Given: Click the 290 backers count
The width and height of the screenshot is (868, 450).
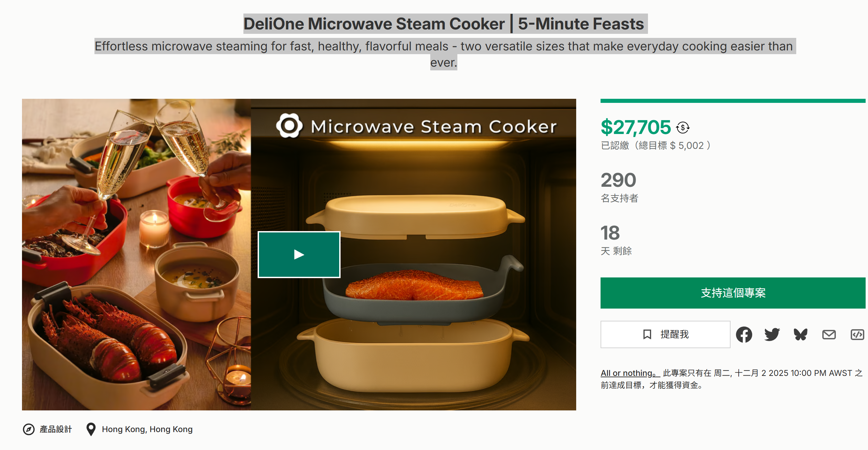Looking at the screenshot, I should tap(618, 180).
